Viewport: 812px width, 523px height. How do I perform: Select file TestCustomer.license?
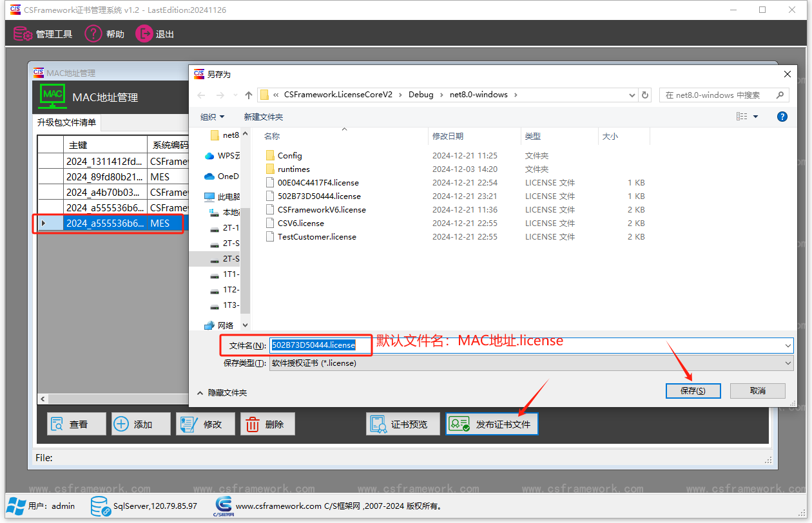311,236
